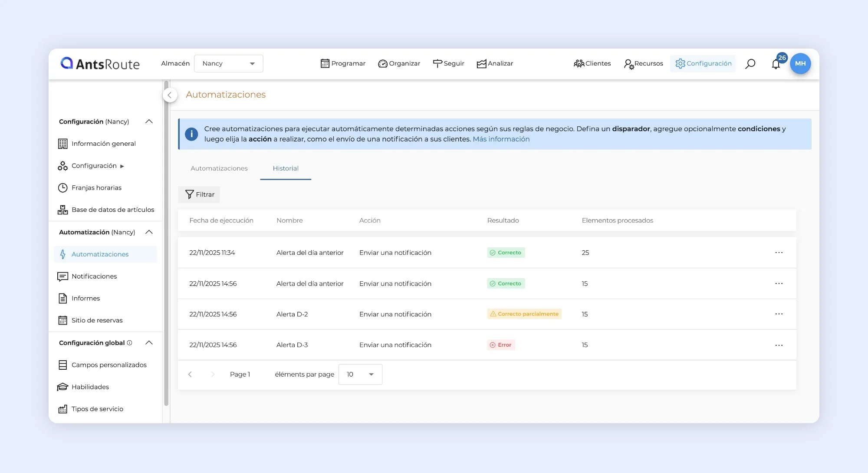This screenshot has height=473, width=868.
Task: Open Informes in sidebar
Action: (x=79, y=298)
